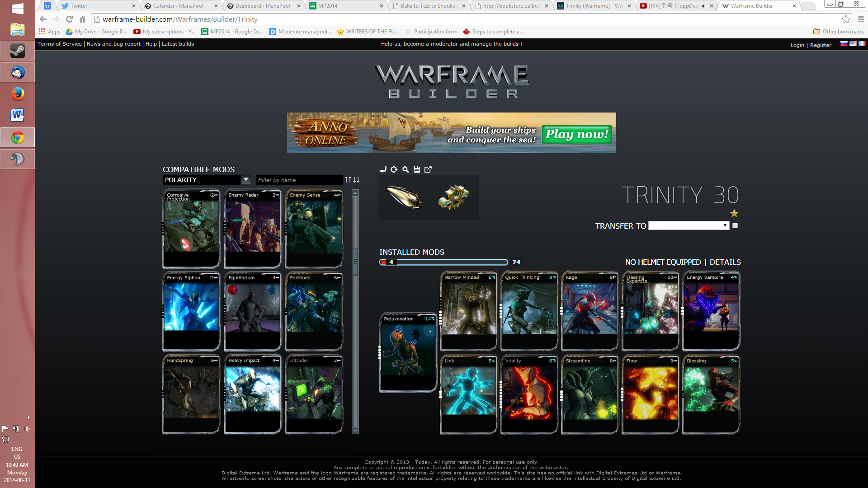Open the POLARITY sort dropdown

tap(207, 180)
